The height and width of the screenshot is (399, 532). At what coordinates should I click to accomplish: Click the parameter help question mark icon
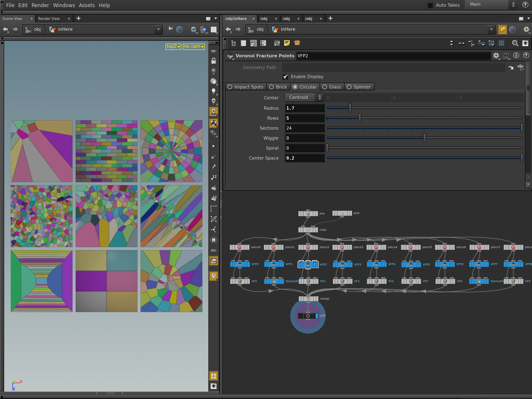pos(526,55)
